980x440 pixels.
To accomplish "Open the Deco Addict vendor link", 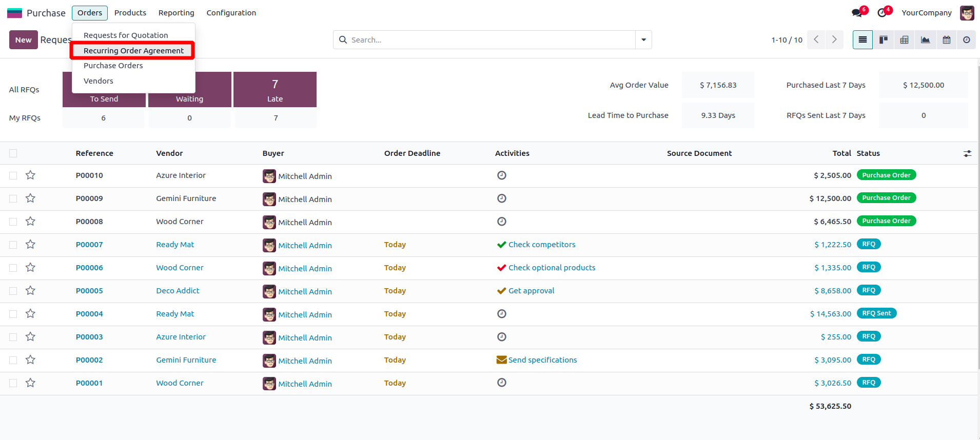I will click(x=178, y=291).
